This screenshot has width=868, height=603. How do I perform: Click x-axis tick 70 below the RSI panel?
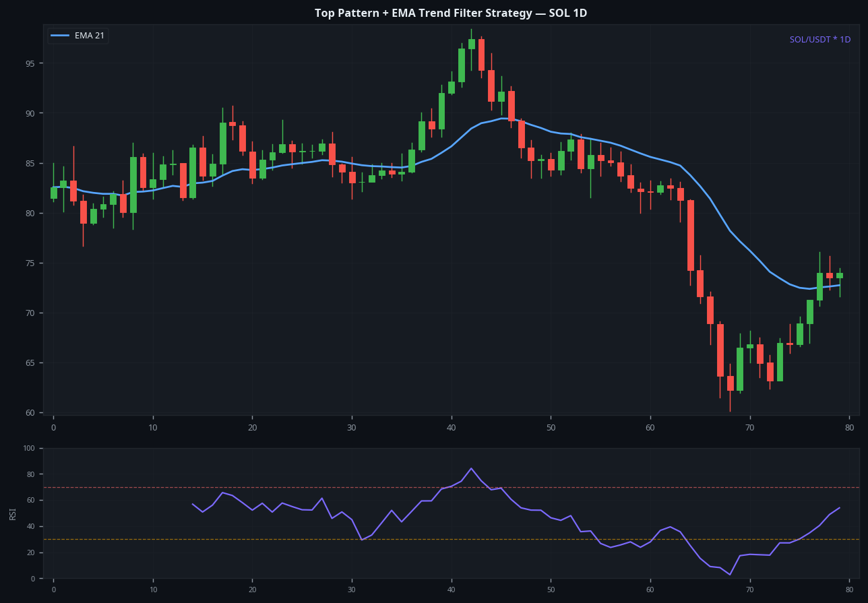pyautogui.click(x=750, y=590)
